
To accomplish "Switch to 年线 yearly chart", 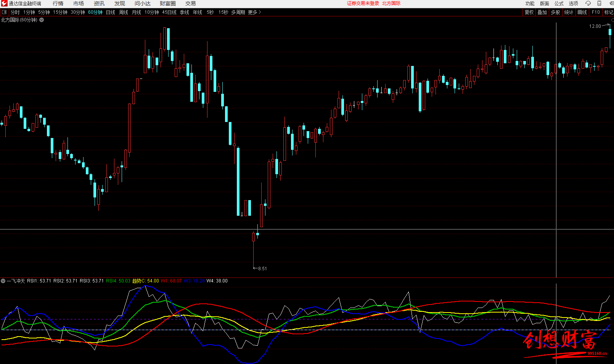I will click(198, 12).
